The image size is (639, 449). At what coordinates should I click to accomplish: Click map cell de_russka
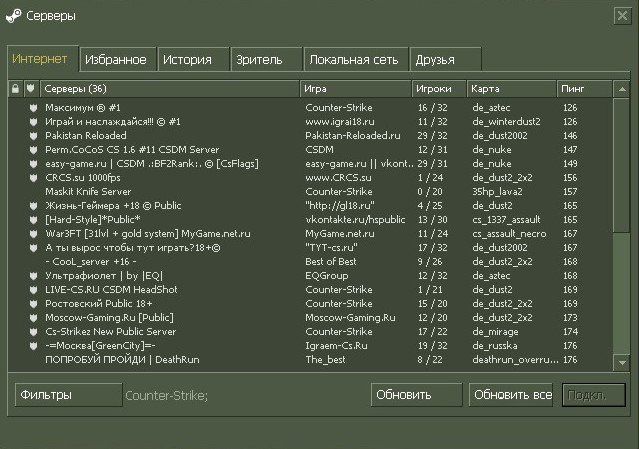click(495, 346)
